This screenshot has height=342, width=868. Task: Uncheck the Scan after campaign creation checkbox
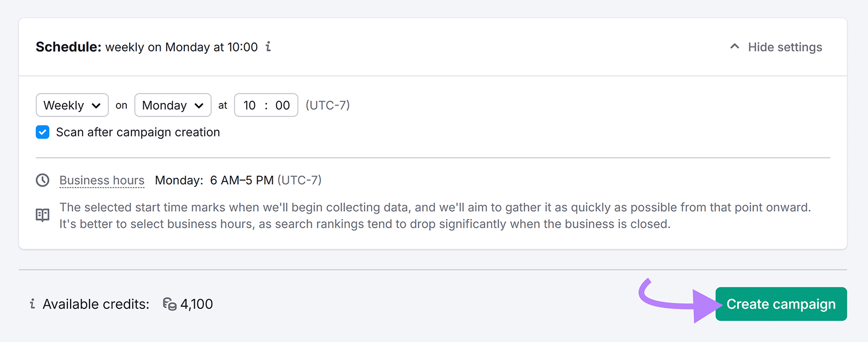(42, 132)
